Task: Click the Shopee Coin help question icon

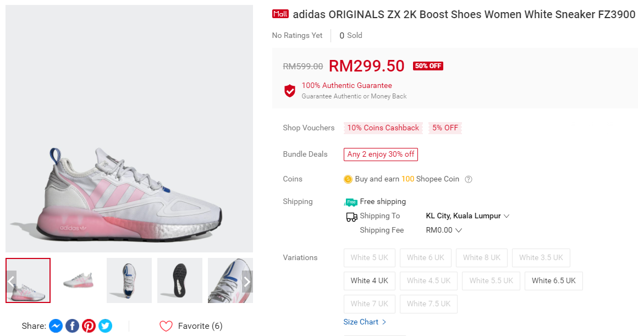Action: [469, 179]
